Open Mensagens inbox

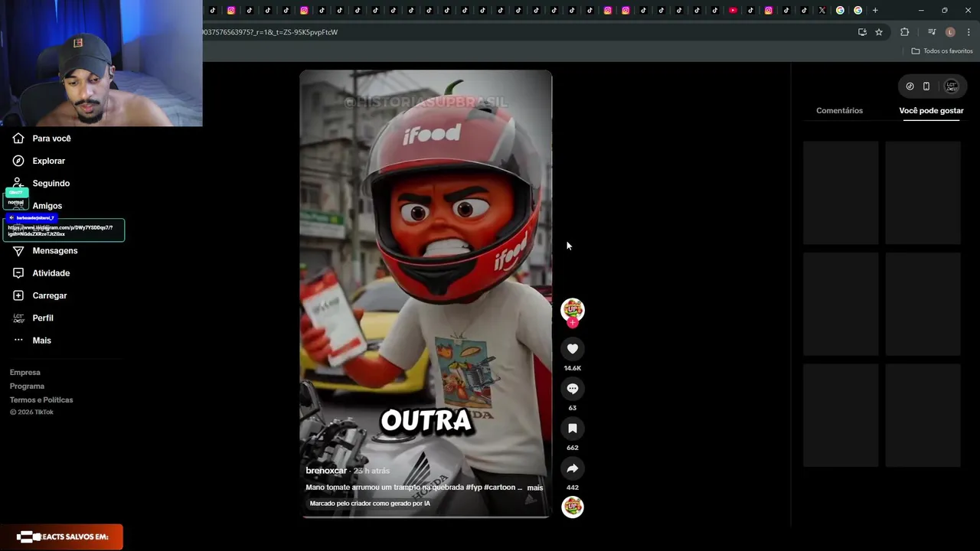point(44,251)
